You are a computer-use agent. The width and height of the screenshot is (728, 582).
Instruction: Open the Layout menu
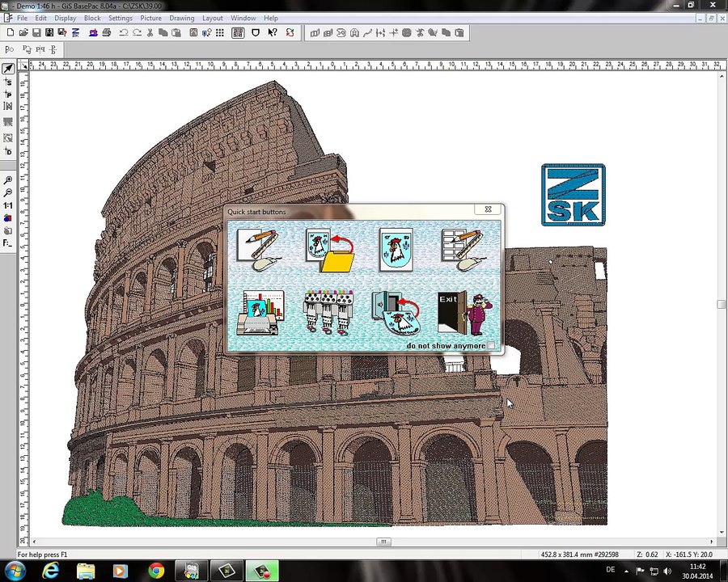coord(212,18)
